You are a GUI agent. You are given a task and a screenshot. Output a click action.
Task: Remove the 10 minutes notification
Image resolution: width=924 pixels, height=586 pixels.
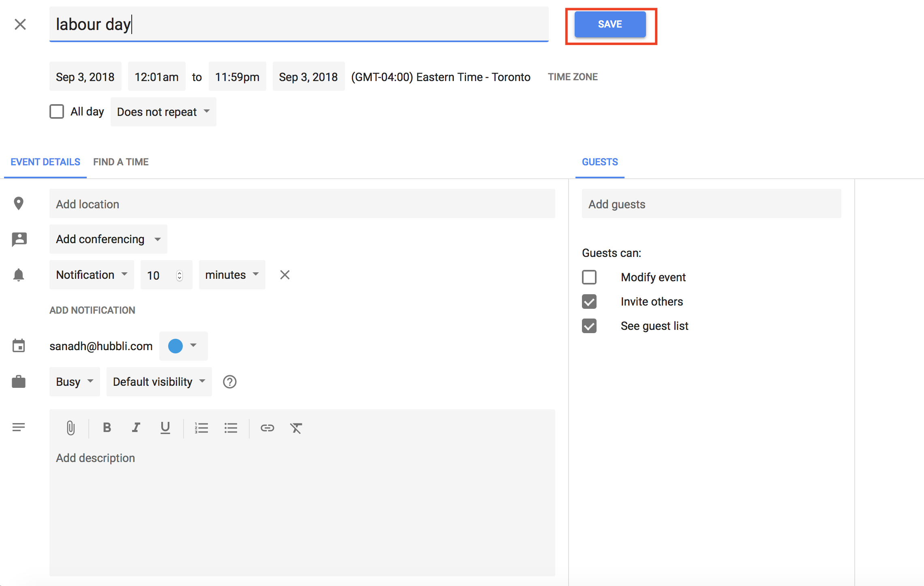pyautogui.click(x=285, y=275)
